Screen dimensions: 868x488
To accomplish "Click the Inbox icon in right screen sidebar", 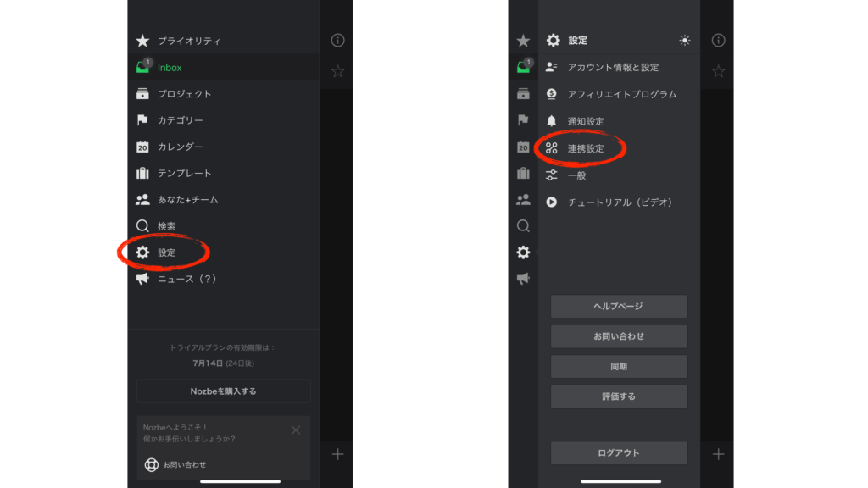I will coord(523,67).
